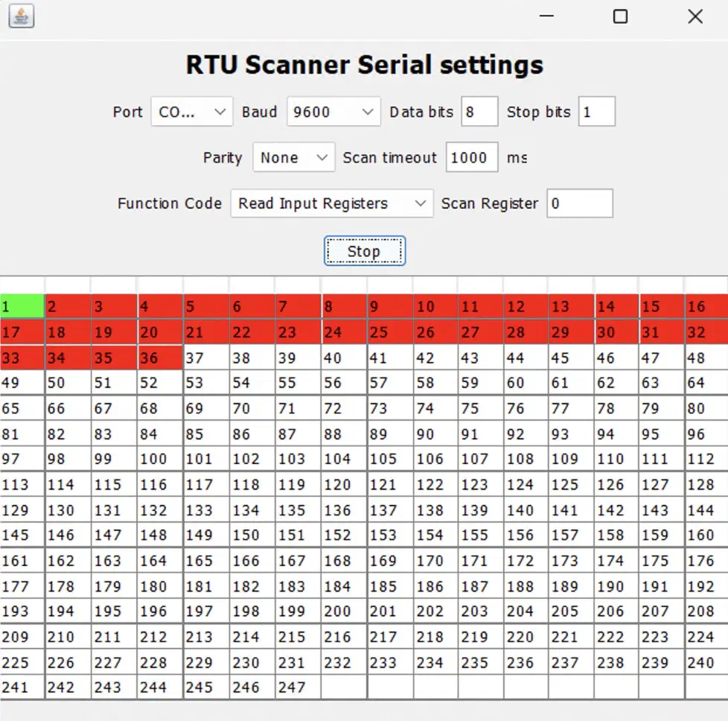Select cell for address 56
This screenshot has height=721, width=728.
click(344, 383)
